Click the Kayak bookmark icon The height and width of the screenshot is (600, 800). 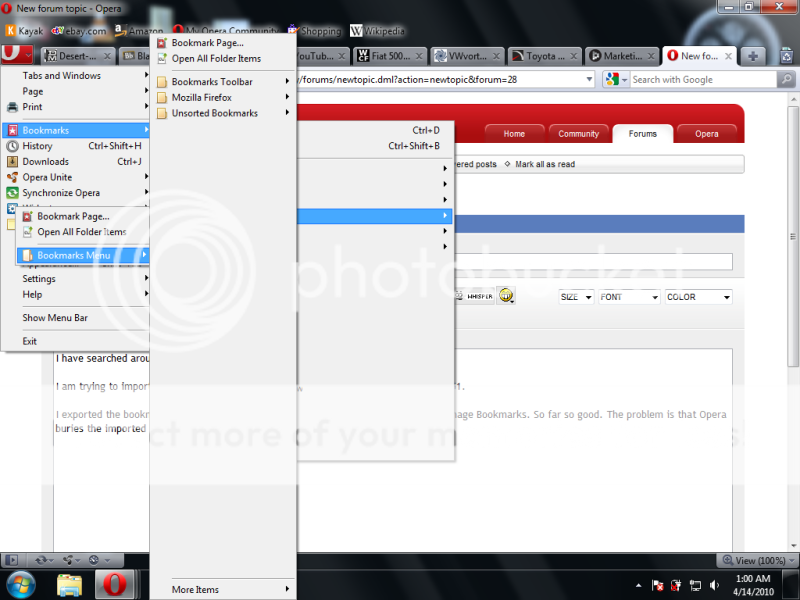coord(11,31)
